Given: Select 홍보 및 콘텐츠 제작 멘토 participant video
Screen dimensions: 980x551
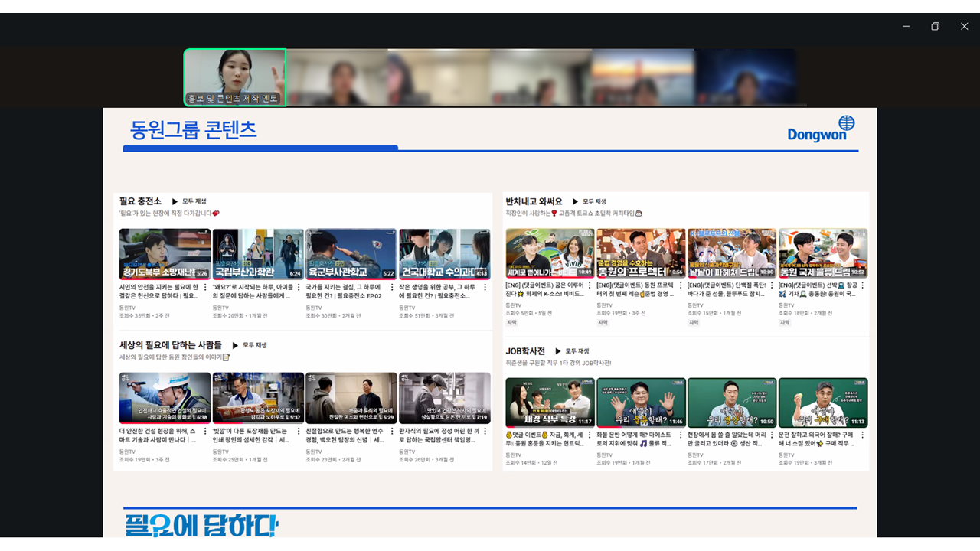Looking at the screenshot, I should pyautogui.click(x=234, y=77).
